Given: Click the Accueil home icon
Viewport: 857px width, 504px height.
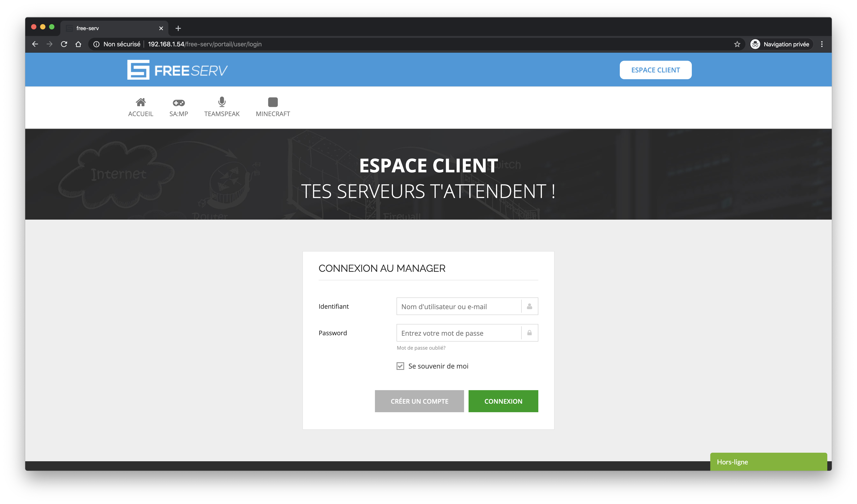Looking at the screenshot, I should [x=140, y=102].
